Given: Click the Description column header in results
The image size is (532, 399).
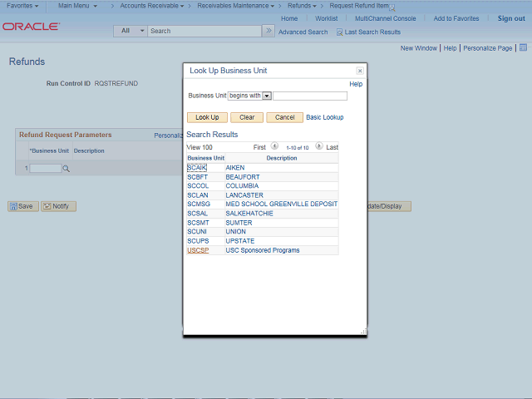Looking at the screenshot, I should [281, 158].
